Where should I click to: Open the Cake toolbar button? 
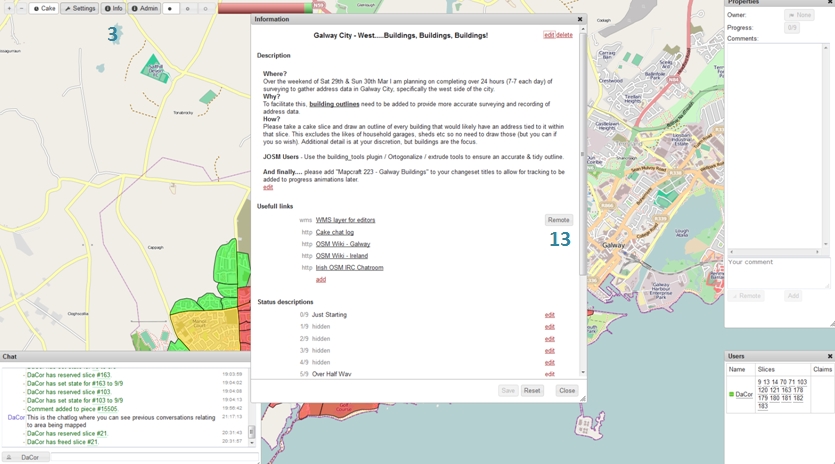[44, 8]
